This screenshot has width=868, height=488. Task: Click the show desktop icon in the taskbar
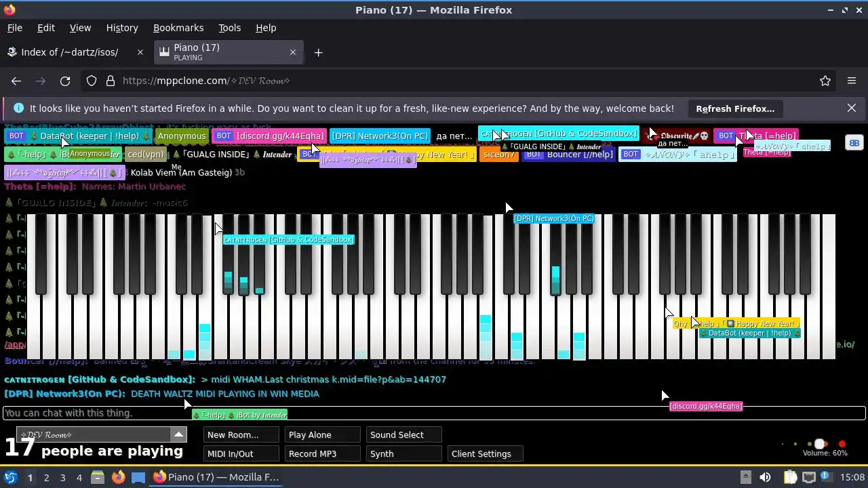[138, 477]
